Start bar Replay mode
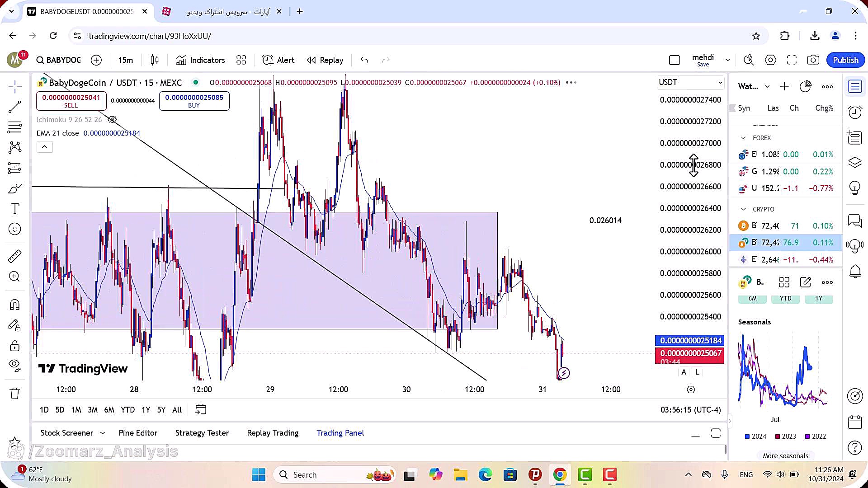This screenshot has height=488, width=868. coord(325,60)
